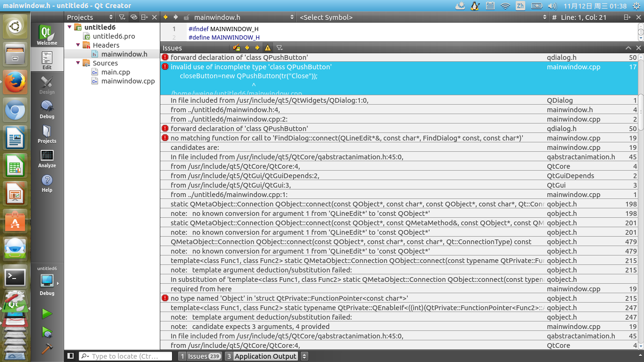Toggle warnings display in Issues pane
The width and height of the screenshot is (644, 362).
click(x=268, y=48)
